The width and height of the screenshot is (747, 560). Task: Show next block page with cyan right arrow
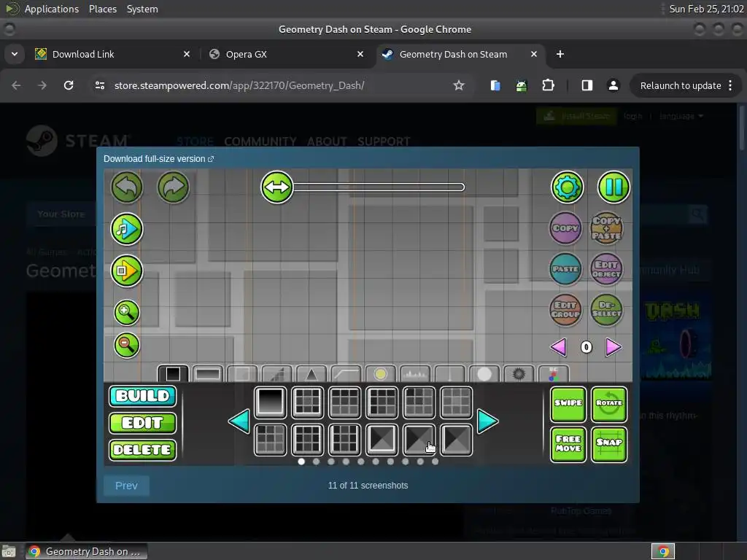[487, 421]
